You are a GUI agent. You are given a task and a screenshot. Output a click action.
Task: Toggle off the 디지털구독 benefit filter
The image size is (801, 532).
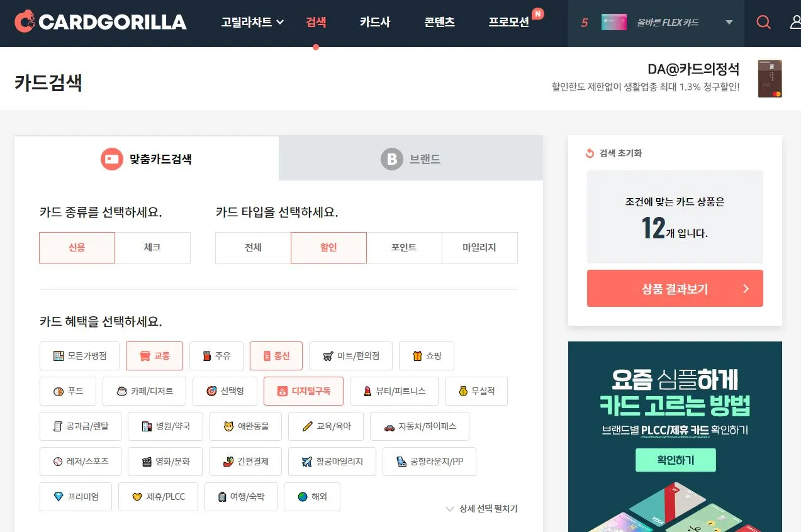pos(304,391)
